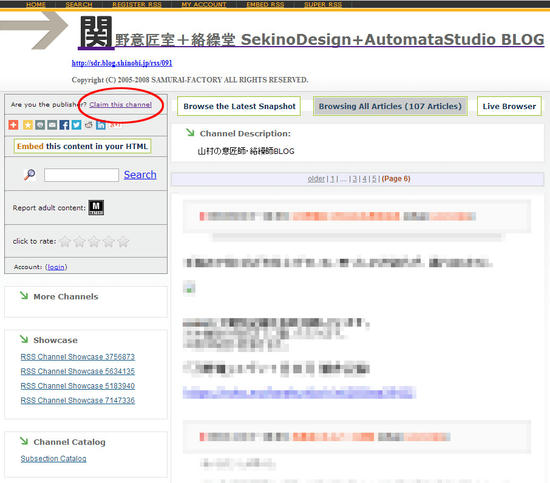Viewport: 550px width, 483px height.
Task: Open MY ACCOUNT in top menu
Action: click(x=204, y=5)
